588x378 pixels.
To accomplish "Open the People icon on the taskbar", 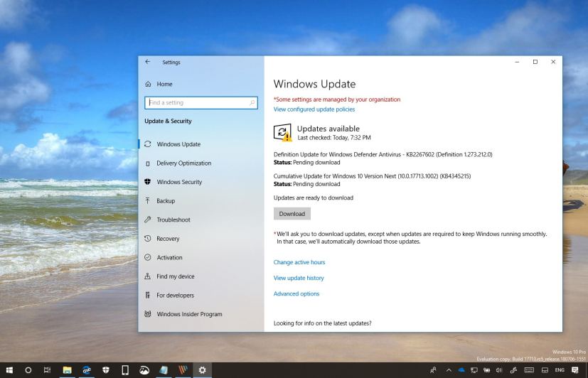I will pos(433,370).
